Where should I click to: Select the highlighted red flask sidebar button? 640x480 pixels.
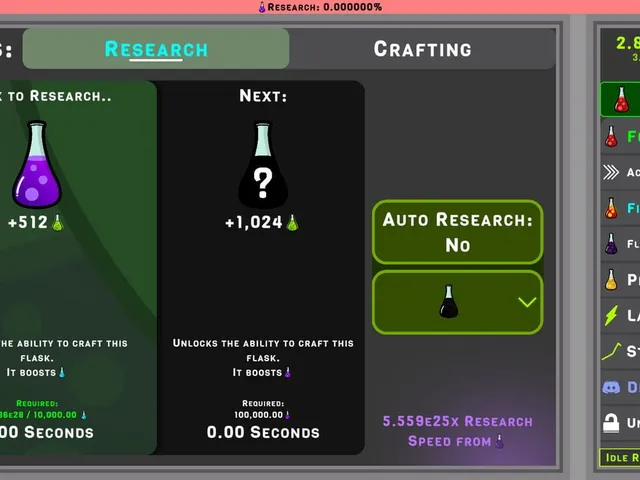point(620,99)
